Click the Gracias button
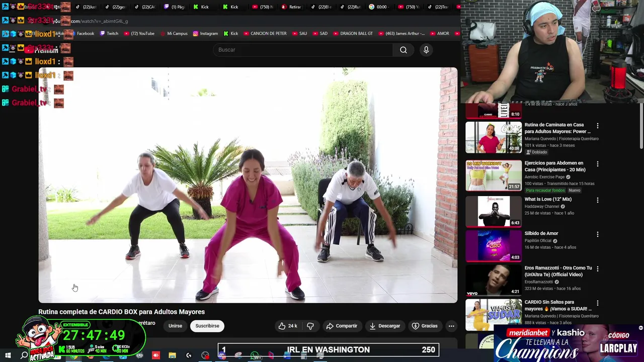The width and height of the screenshot is (644, 362). (x=425, y=326)
